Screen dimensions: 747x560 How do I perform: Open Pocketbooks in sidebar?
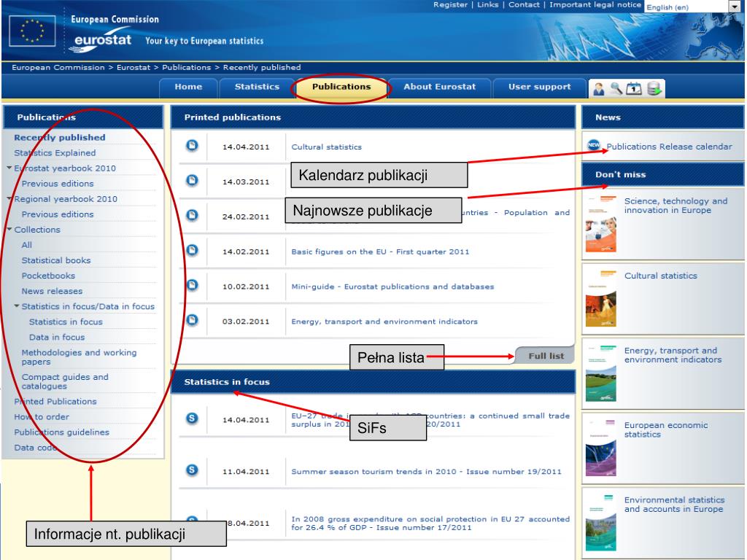coord(48,276)
